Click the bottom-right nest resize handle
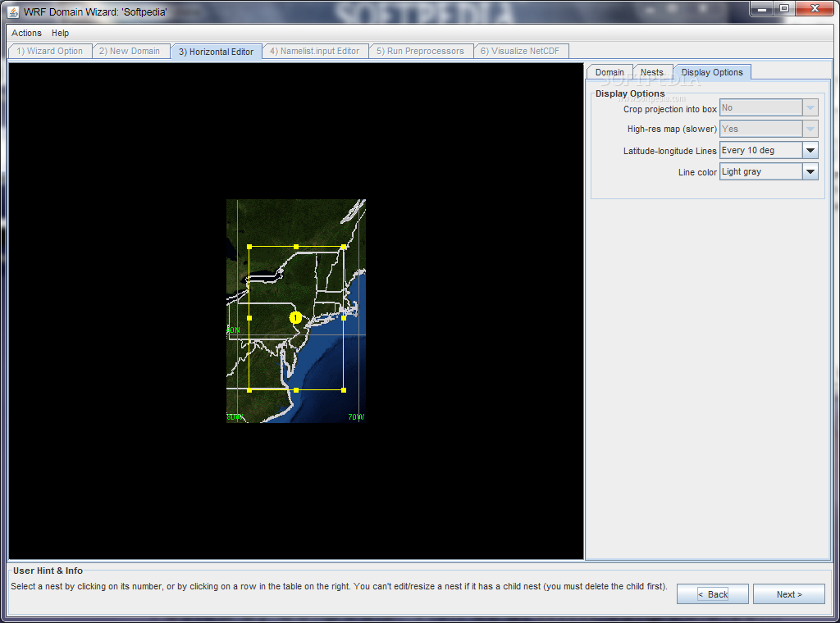 pos(344,390)
